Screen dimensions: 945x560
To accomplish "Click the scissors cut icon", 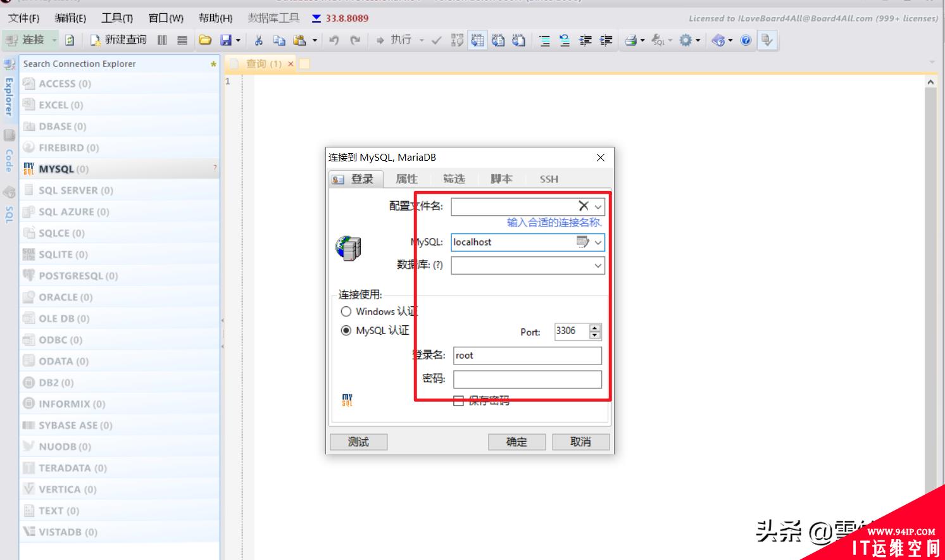I will [x=258, y=40].
